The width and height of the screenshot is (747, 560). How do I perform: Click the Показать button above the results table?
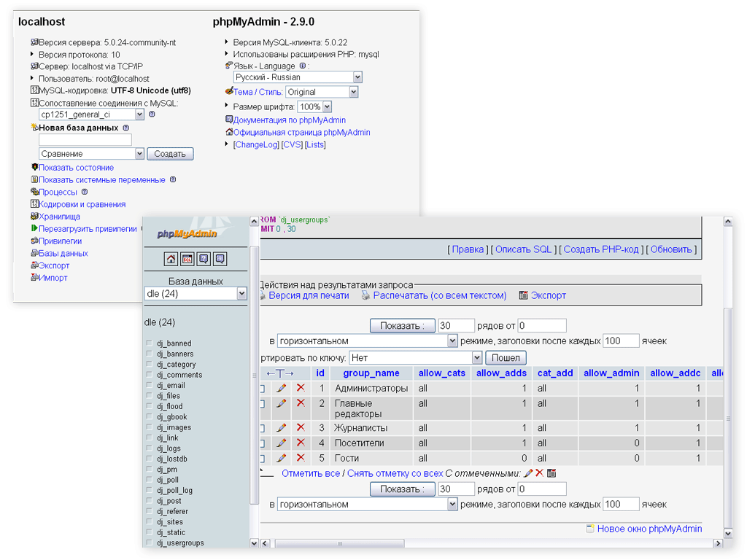(403, 326)
